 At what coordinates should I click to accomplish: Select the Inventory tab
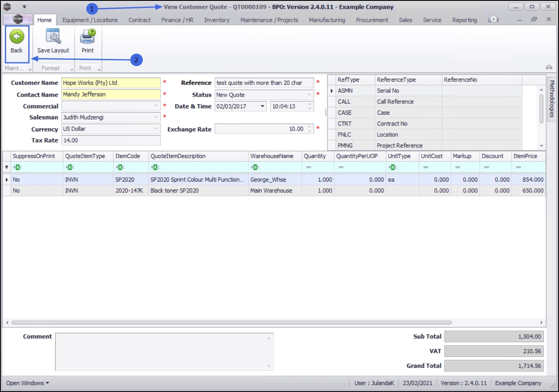click(x=217, y=20)
